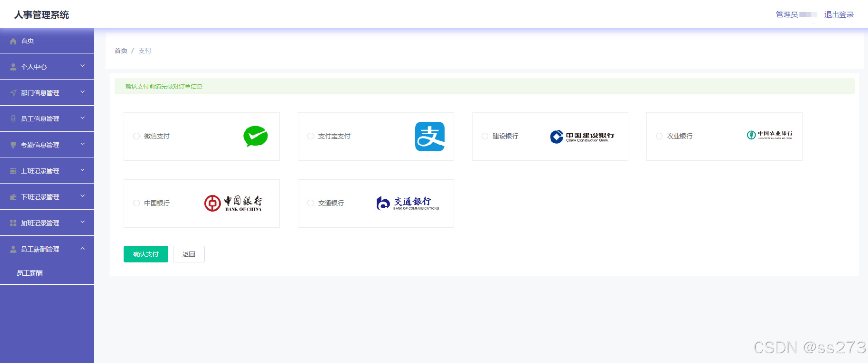The width and height of the screenshot is (868, 363).
Task: Click the 支付 breadcrumb item
Action: (x=145, y=51)
